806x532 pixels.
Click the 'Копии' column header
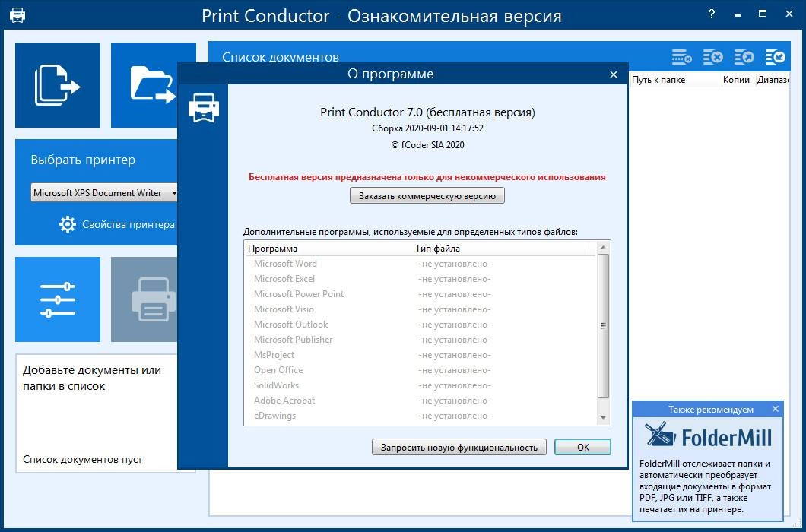[x=737, y=80]
